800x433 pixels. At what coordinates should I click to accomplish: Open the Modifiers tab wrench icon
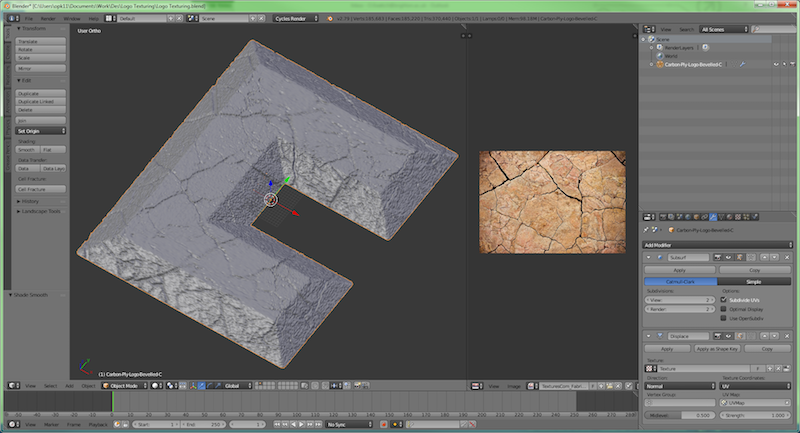(712, 215)
